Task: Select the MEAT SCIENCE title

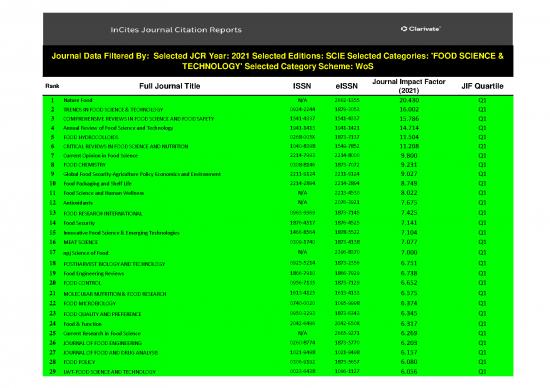Action: [81, 242]
